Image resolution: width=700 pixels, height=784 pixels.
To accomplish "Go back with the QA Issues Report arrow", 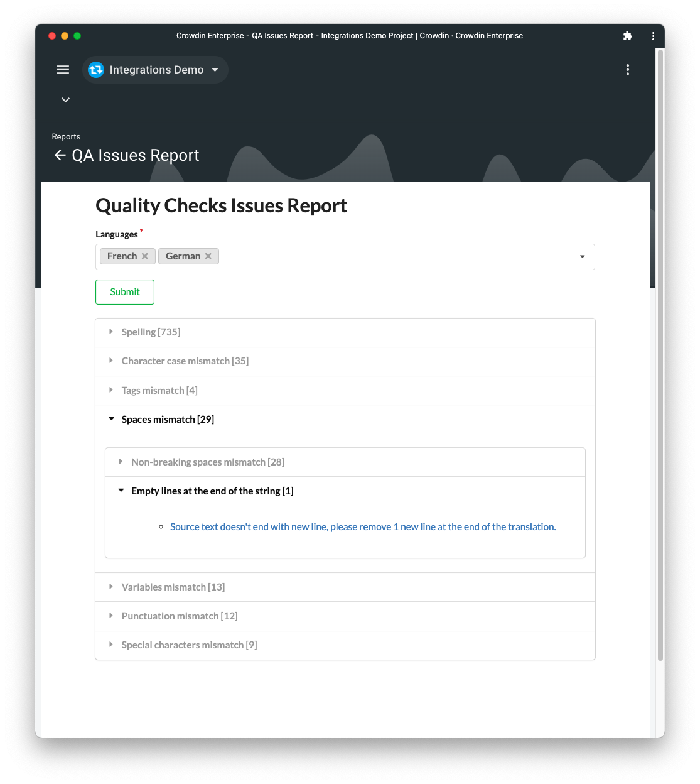I will coord(60,155).
